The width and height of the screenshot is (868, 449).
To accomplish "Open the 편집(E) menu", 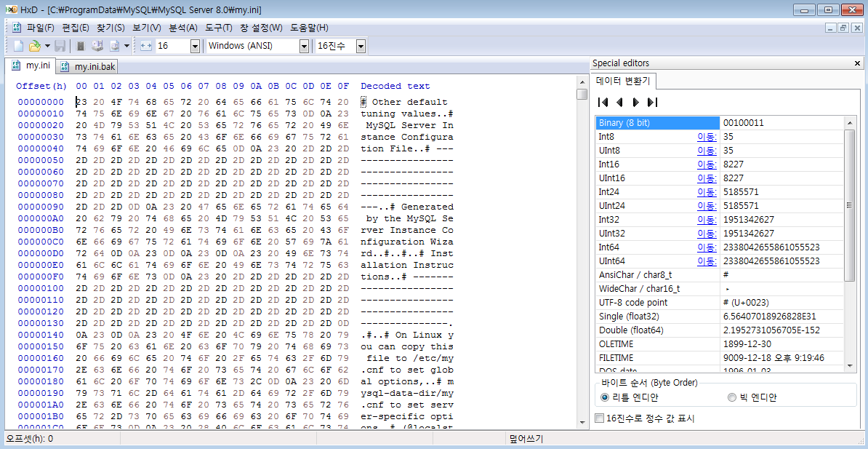I will (76, 28).
